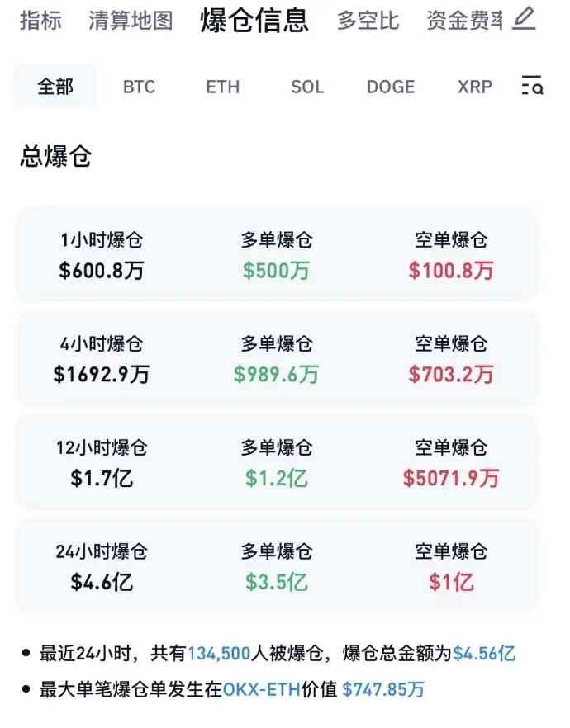This screenshot has height=728, width=570.
Task: Open the 资金费率 tab
Action: pos(464,20)
